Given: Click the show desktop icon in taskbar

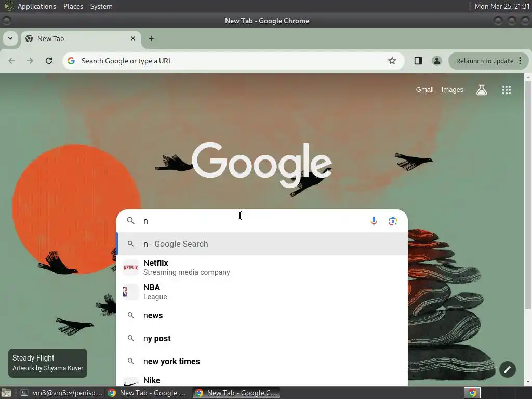Looking at the screenshot, I should tap(6, 393).
